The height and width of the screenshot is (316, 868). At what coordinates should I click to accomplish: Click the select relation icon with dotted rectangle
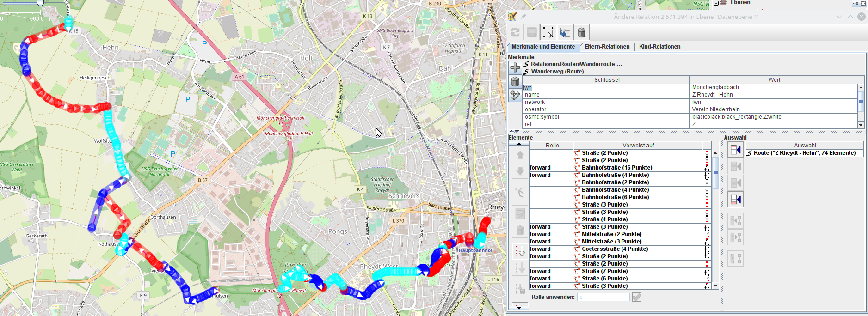[548, 32]
